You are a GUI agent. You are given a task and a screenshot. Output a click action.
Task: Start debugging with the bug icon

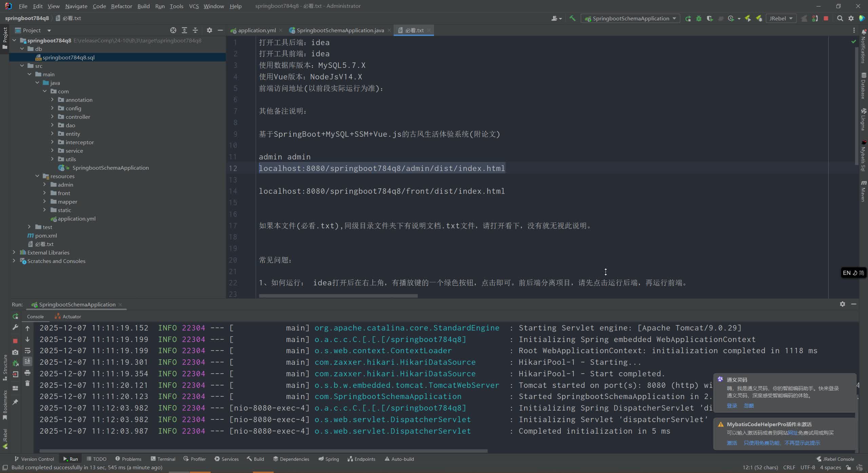click(699, 18)
